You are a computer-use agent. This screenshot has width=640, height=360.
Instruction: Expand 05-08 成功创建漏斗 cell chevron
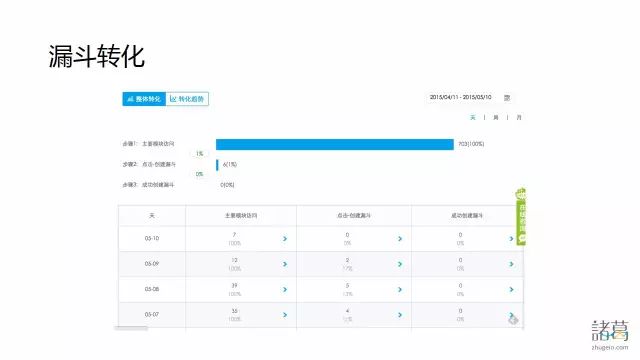(511, 289)
